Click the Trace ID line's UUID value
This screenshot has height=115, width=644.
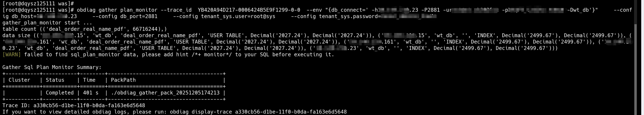pos(89,106)
